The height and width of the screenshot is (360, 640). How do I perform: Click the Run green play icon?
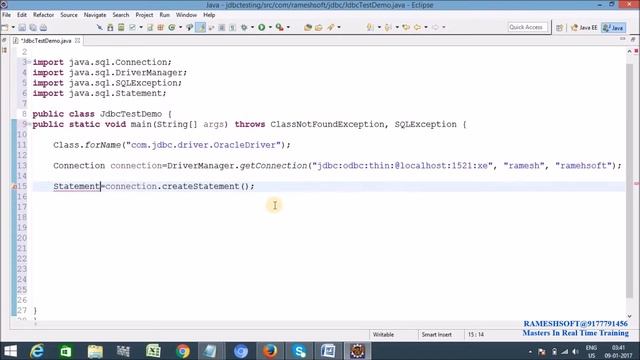[x=262, y=27]
